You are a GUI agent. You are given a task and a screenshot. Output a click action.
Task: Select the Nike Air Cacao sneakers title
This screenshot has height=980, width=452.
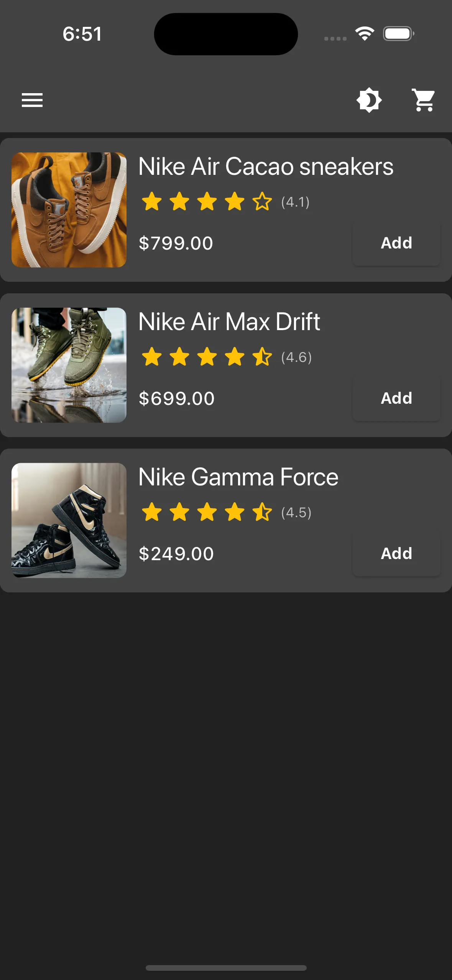(266, 167)
